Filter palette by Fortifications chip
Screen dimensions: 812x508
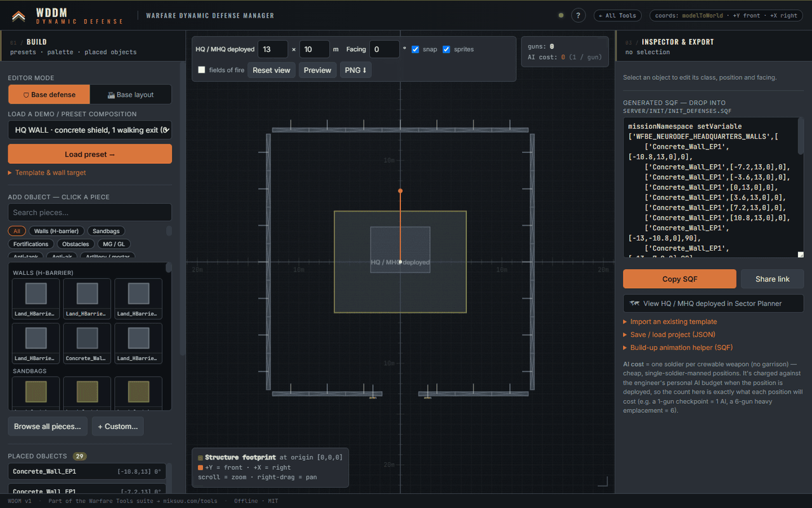(x=30, y=244)
